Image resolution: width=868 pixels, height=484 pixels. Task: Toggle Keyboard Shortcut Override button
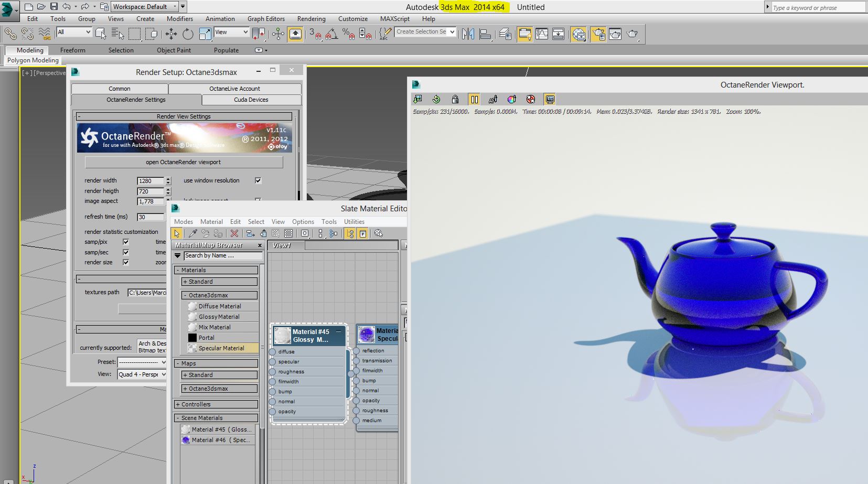295,34
